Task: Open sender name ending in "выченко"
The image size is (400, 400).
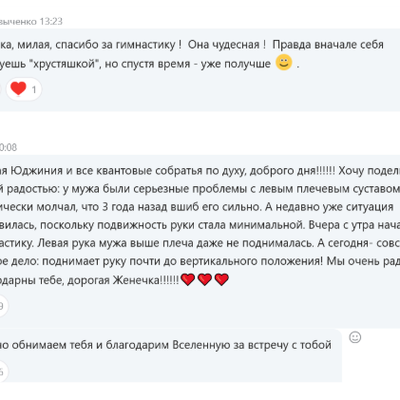Action: coord(18,22)
